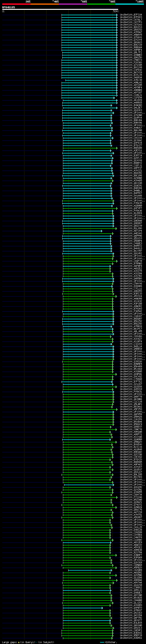Select hit label UniRef100_Q0PWT0

(131, 608)
